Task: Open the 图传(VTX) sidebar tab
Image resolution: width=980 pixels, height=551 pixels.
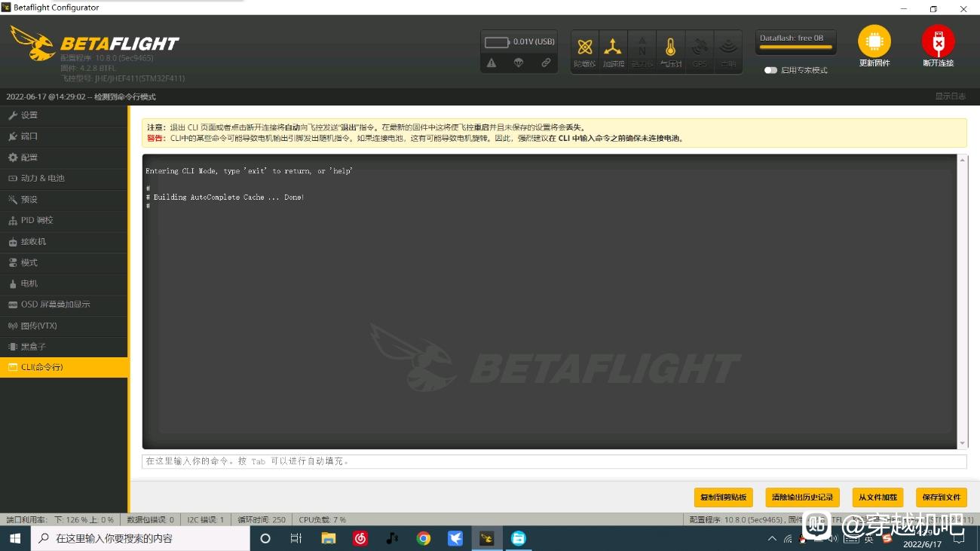Action: click(x=64, y=326)
